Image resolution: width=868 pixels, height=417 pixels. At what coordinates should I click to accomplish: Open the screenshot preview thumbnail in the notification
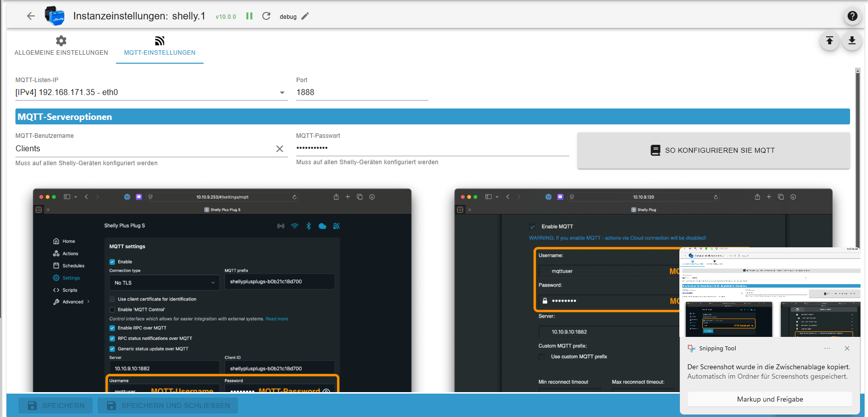coord(770,292)
